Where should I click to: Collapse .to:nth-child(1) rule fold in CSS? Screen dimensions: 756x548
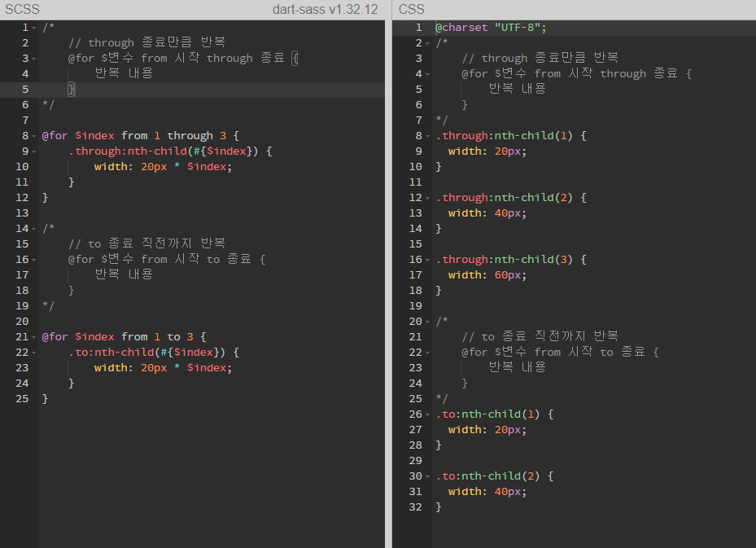[428, 414]
